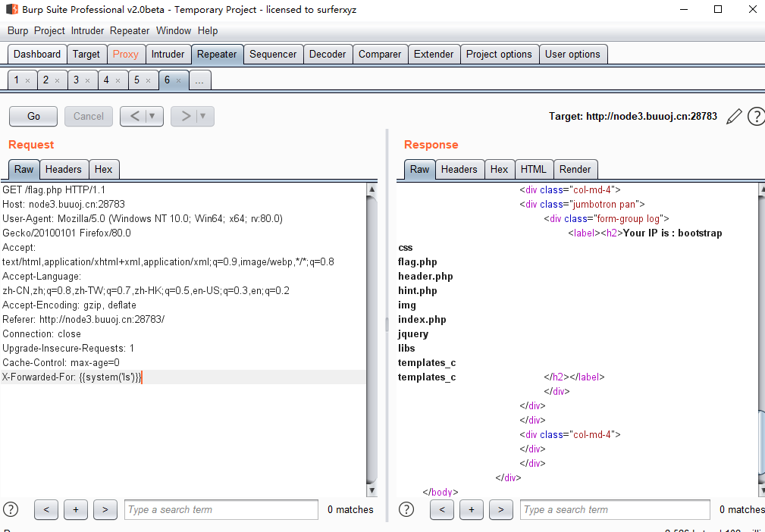Click request scrollbar down arrow
Image resolution: width=765 pixels, height=532 pixels.
coord(372,490)
